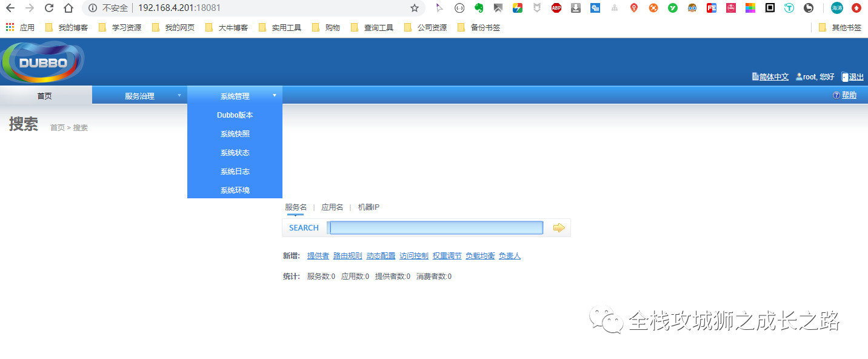Add new 提供者 link

click(318, 256)
